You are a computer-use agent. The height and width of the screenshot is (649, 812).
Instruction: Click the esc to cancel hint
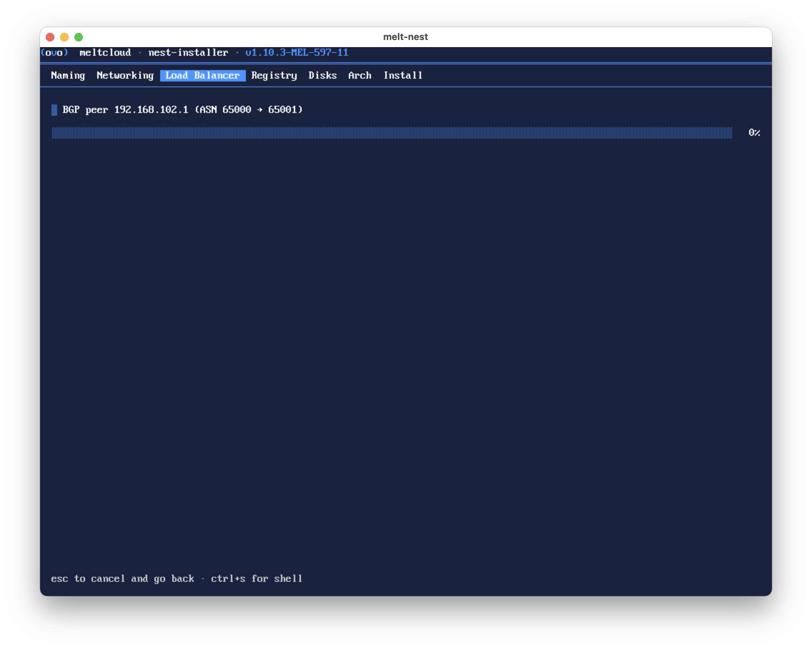pos(122,579)
